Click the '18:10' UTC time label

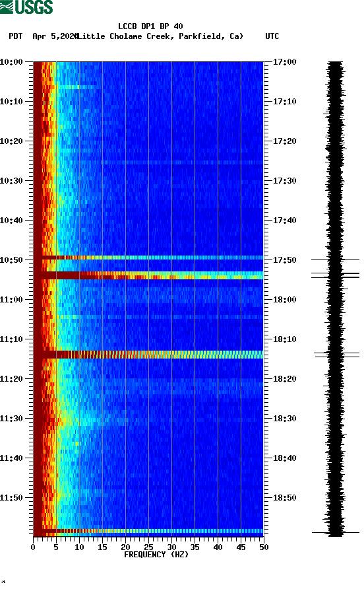point(284,339)
